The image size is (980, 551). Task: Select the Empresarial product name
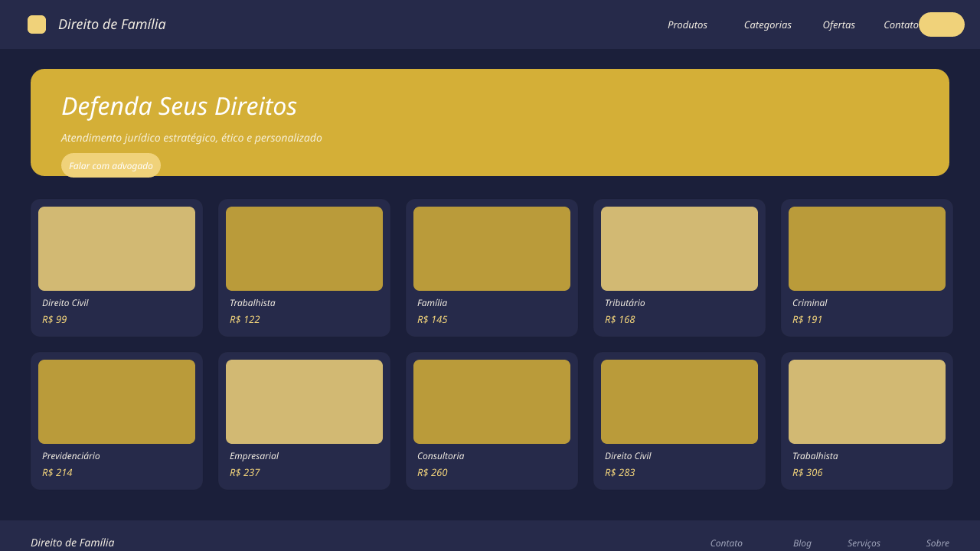[x=254, y=456]
